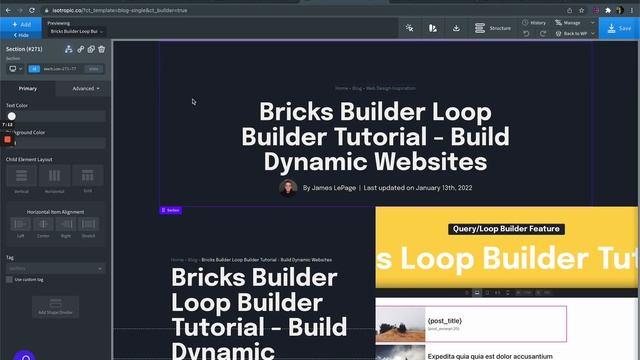Open the Manage menu
Screen dimensions: 640x360
568,23
